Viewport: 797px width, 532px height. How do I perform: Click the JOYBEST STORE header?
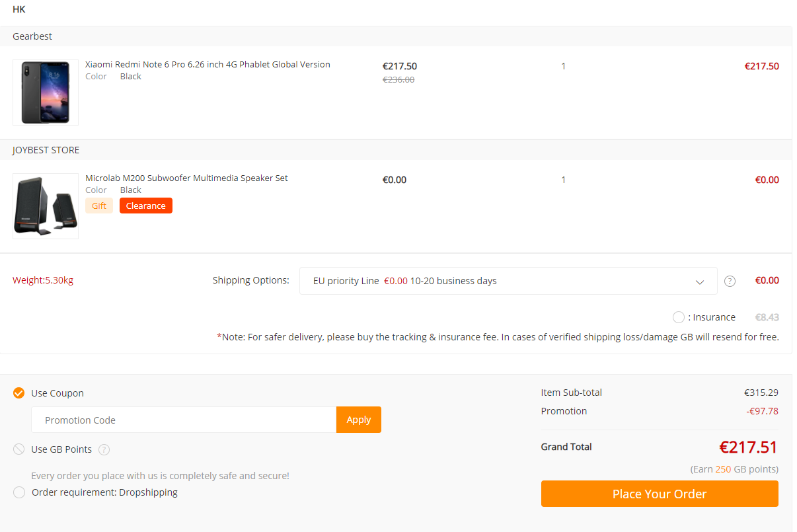[x=46, y=150]
